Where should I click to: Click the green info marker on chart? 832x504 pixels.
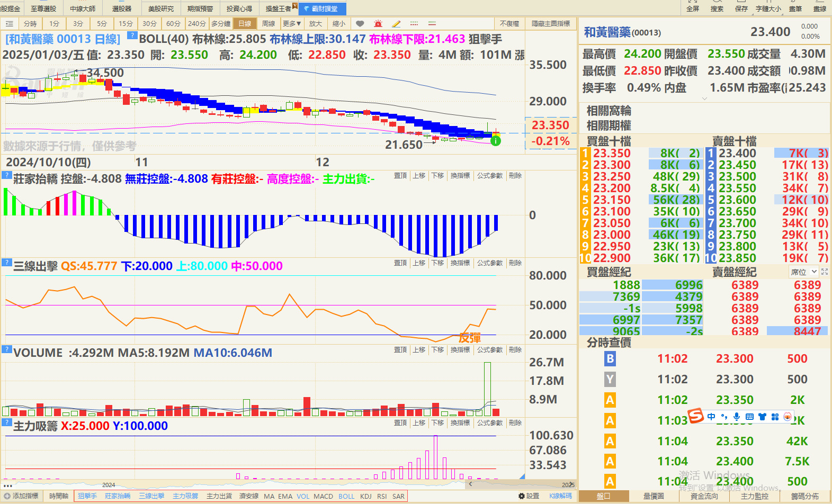495,141
